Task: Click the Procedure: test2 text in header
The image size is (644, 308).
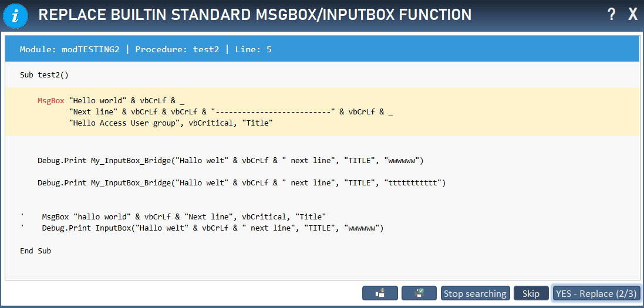Action: tap(177, 49)
